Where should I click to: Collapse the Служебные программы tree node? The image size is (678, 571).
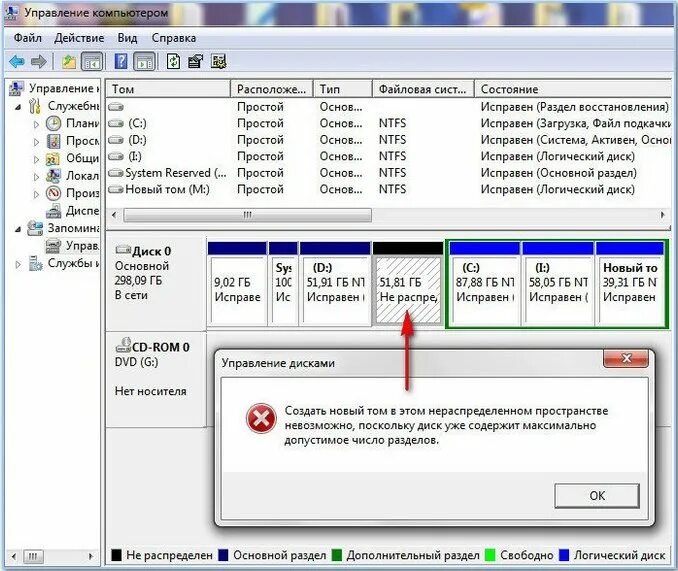[18, 107]
